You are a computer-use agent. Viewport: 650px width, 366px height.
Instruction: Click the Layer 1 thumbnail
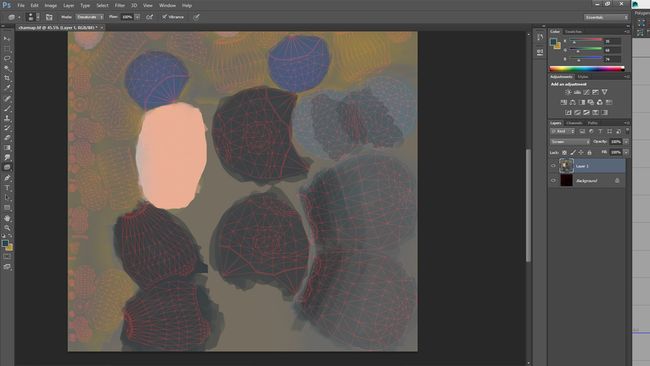pos(566,166)
